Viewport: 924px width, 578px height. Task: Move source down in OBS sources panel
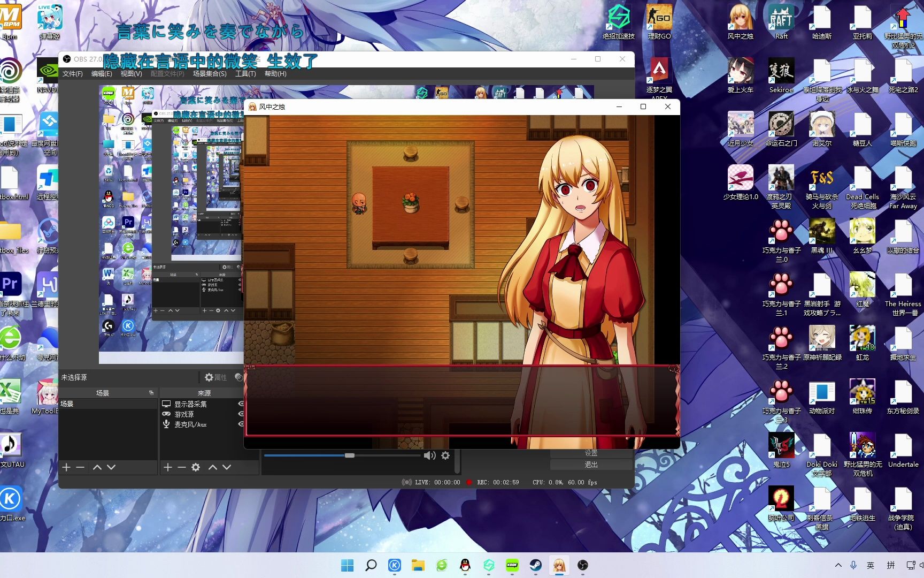pos(227,467)
